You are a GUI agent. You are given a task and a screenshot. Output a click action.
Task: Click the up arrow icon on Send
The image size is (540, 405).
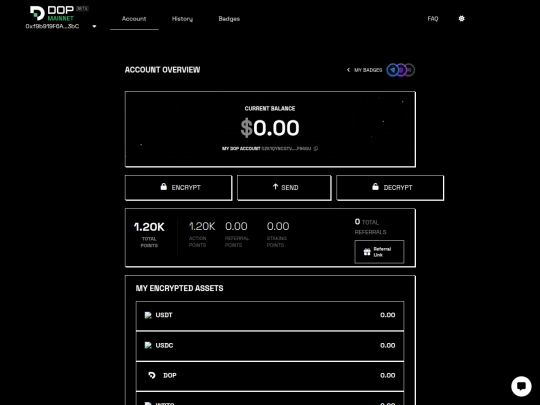click(x=275, y=187)
